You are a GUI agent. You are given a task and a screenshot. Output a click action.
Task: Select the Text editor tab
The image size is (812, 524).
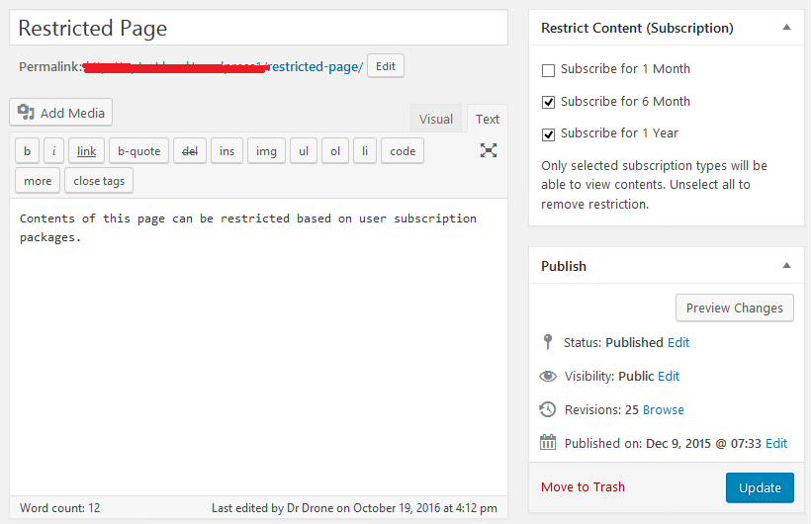(488, 119)
